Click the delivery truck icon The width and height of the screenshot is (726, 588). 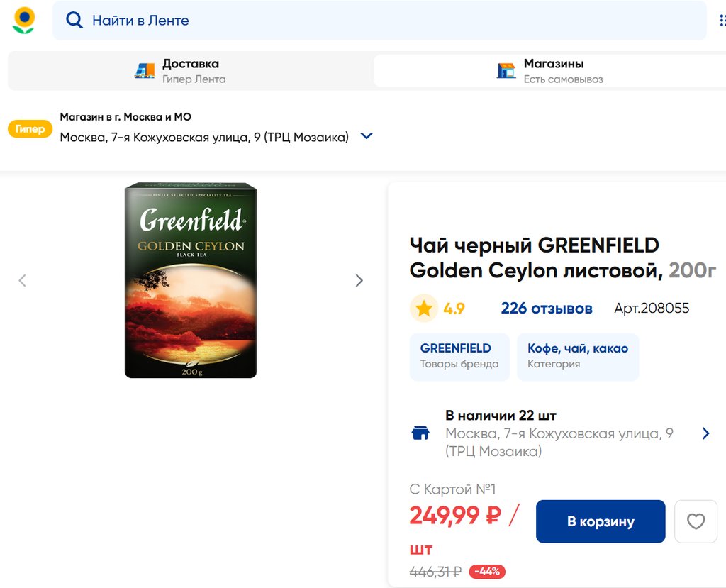coord(145,71)
